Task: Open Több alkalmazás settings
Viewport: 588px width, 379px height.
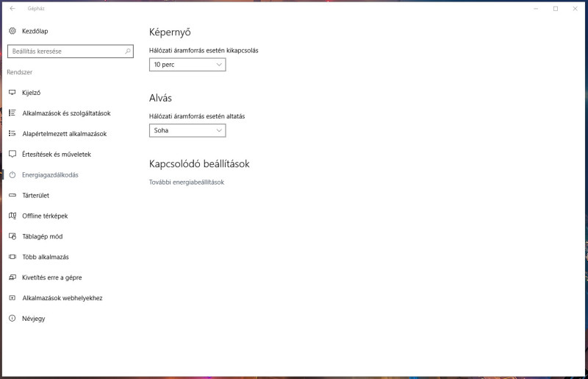Action: coord(46,257)
